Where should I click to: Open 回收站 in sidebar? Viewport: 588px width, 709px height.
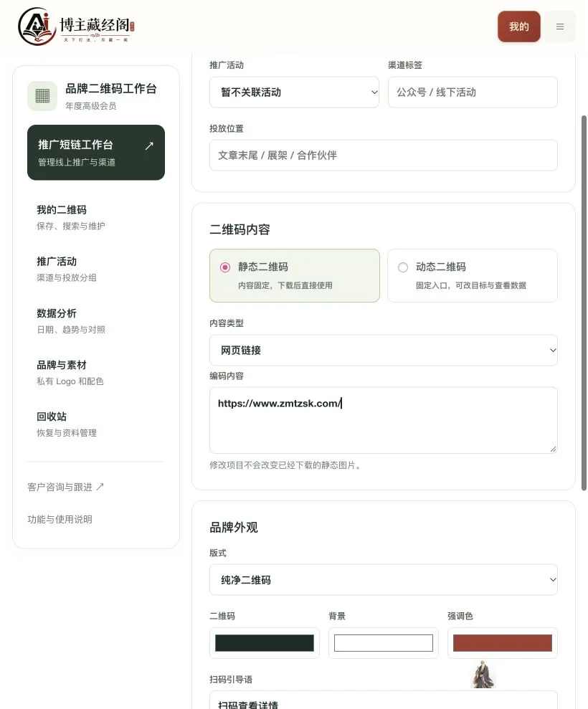(96, 424)
